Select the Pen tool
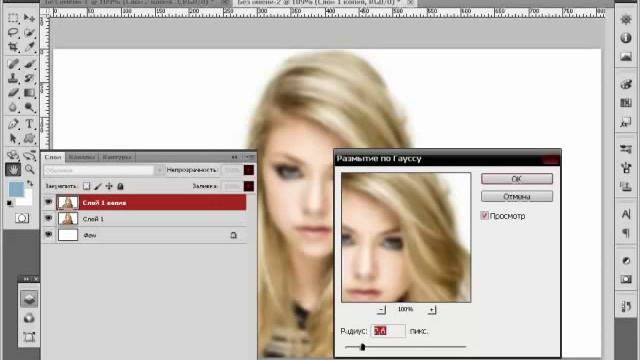 (x=13, y=124)
